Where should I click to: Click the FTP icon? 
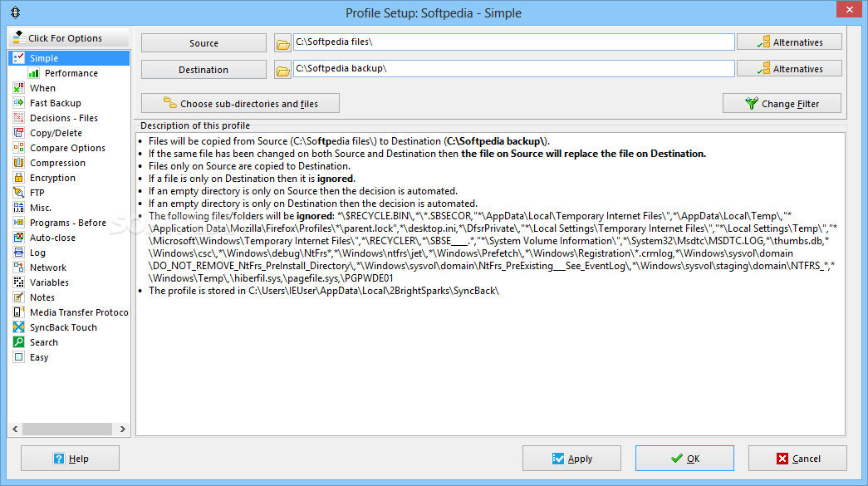(19, 192)
